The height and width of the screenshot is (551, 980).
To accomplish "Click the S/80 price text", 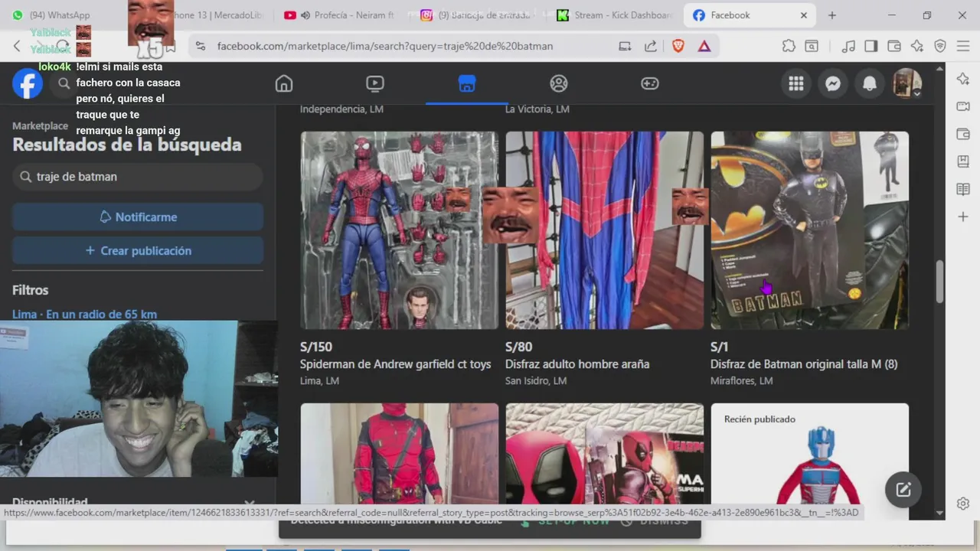I will click(x=517, y=347).
